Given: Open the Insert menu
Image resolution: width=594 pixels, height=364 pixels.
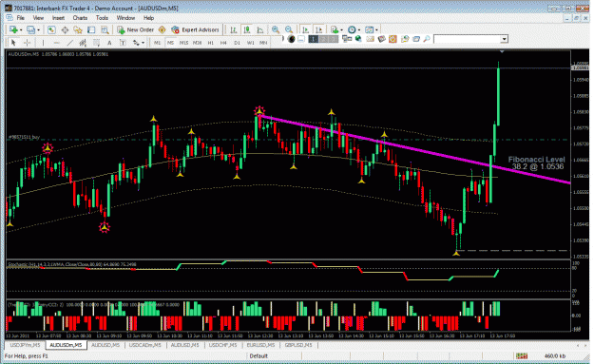Looking at the screenshot, I should (x=58, y=18).
